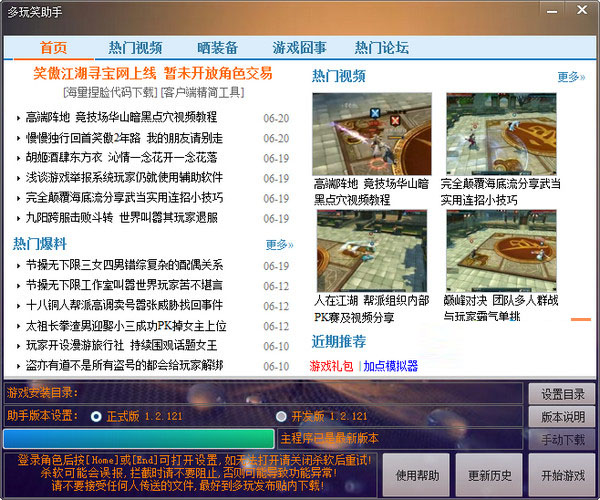Click the 游戏安装目录 path field
Viewport: 600px width, 500px height.
point(263,393)
